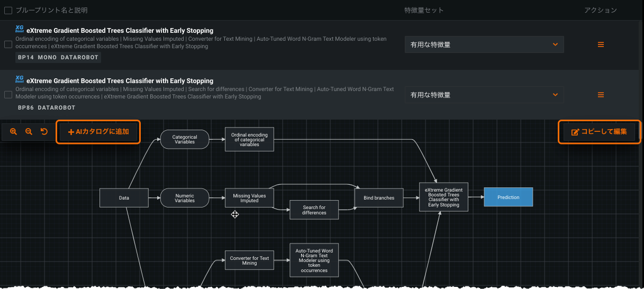Viewport: 644px width, 289px height.
Task: Select the Missing Values Imputed node
Action: [x=249, y=198]
